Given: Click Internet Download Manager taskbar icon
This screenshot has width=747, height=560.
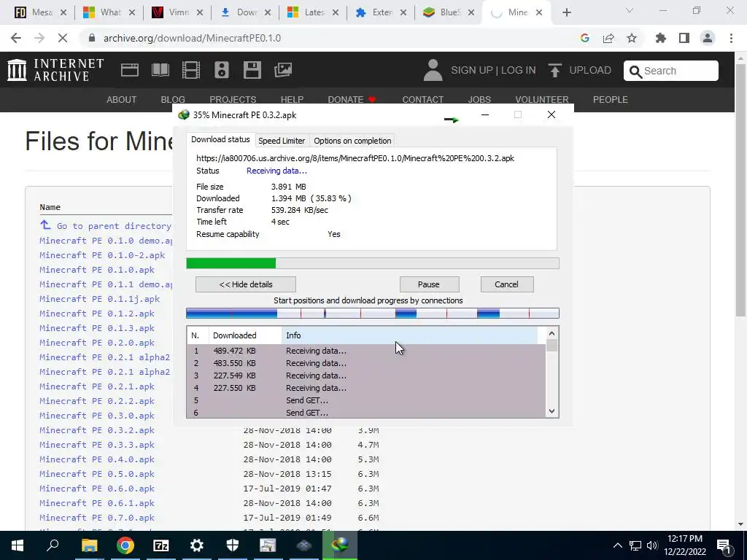Looking at the screenshot, I should tap(340, 545).
